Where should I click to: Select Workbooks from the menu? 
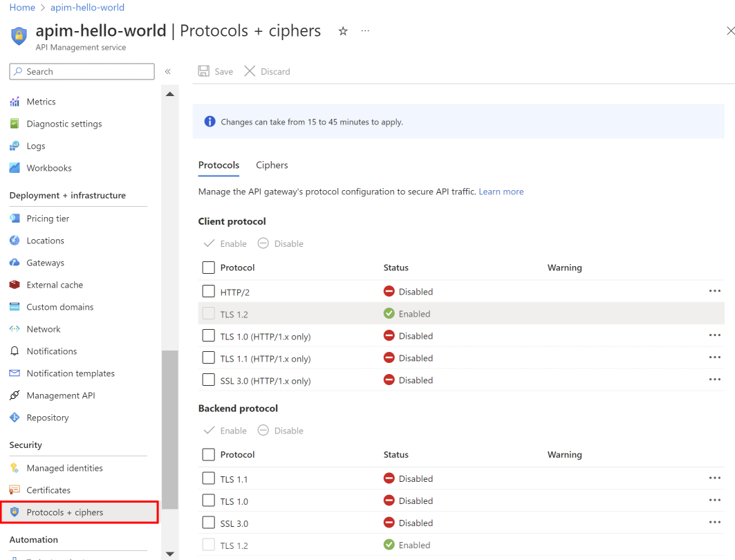coord(48,167)
